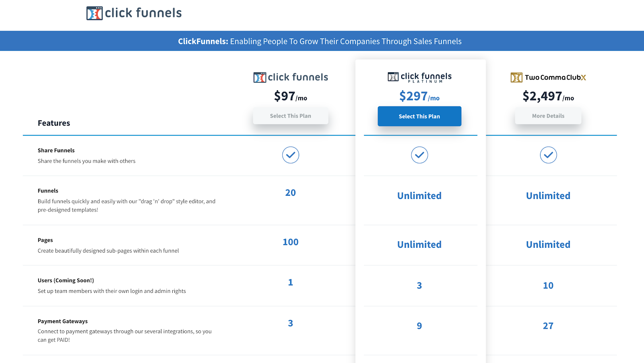Click the 100 pages value
This screenshot has width=644, height=363.
[x=291, y=242]
